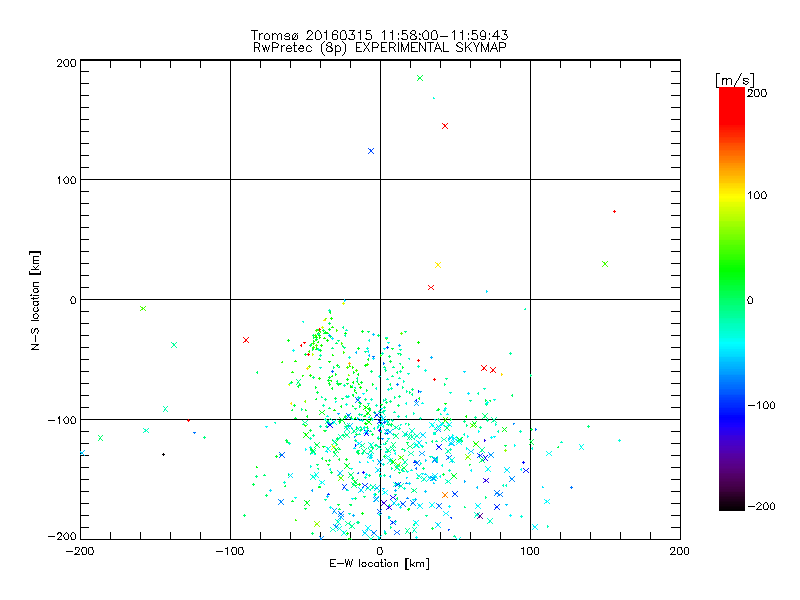Click the '100' tick label on N-S axis
This screenshot has width=800, height=600.
point(66,180)
